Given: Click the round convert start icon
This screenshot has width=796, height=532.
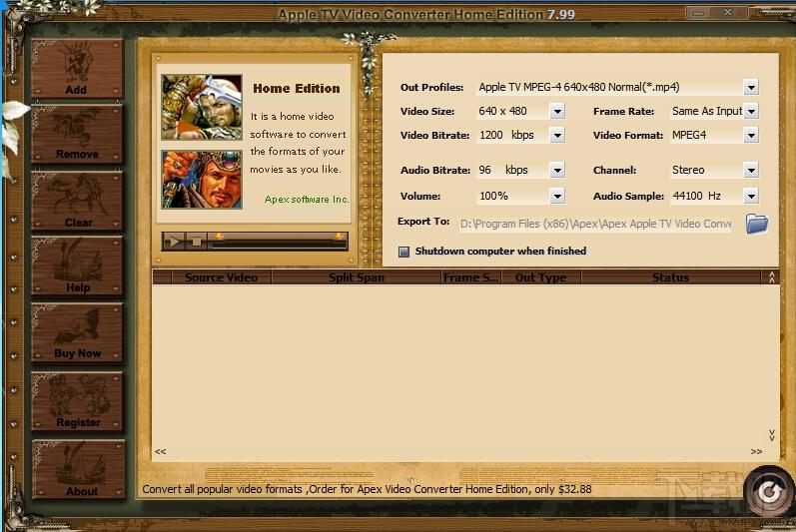Looking at the screenshot, I should tap(769, 491).
